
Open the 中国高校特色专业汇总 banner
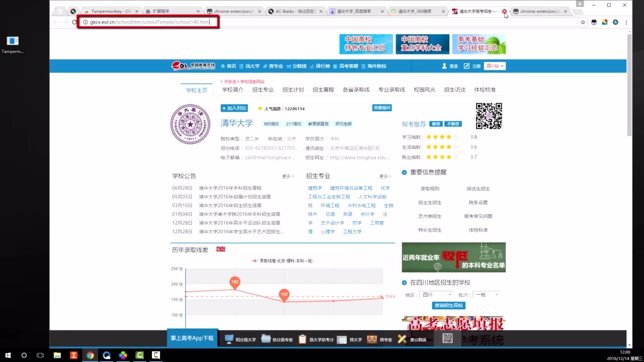click(x=366, y=44)
